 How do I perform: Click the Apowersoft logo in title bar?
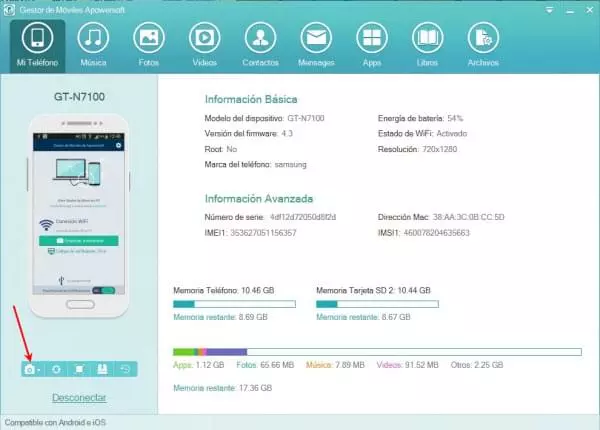8,10
